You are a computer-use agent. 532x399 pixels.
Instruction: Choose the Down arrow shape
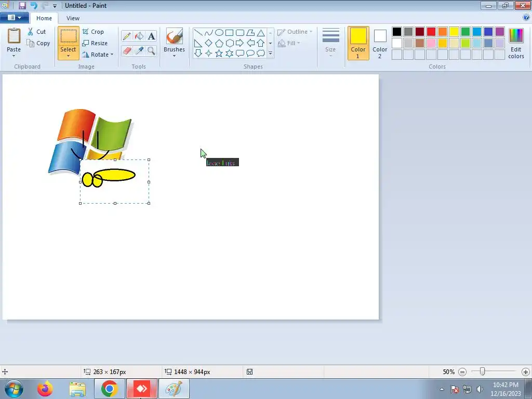[x=198, y=54]
